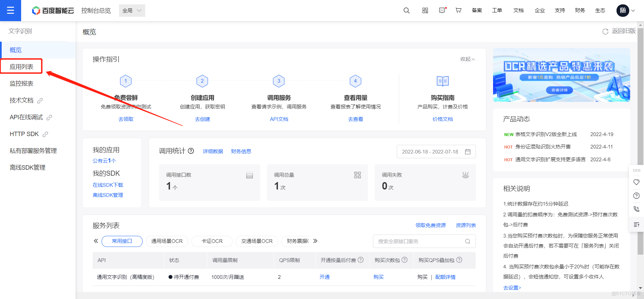Click 领取免费资源 link
Screen dimensions: 644x299
tap(431, 225)
